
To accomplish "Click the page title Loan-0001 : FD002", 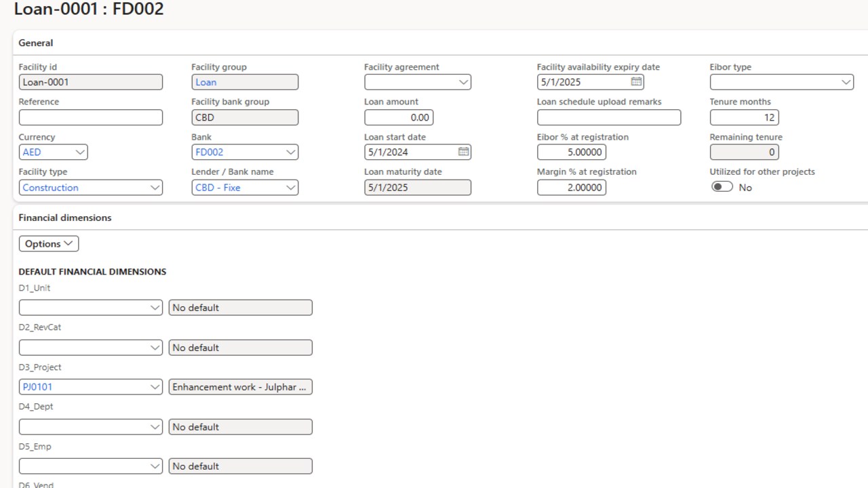I will (x=89, y=9).
